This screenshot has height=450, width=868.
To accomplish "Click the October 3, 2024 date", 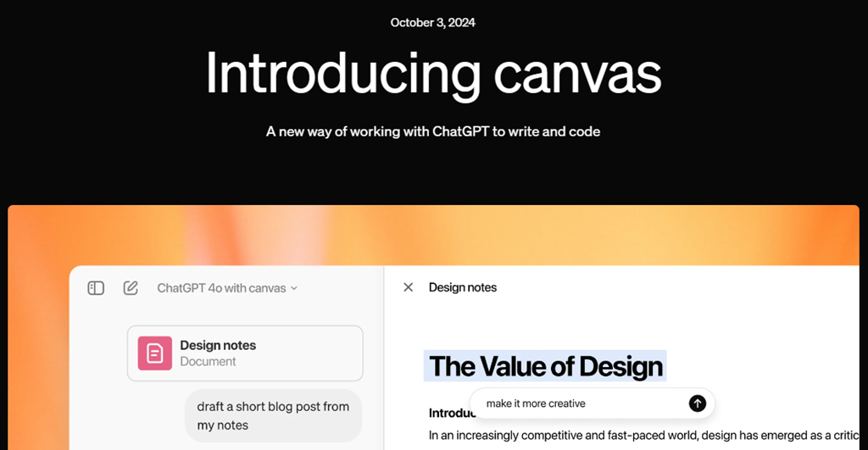I will [x=432, y=23].
